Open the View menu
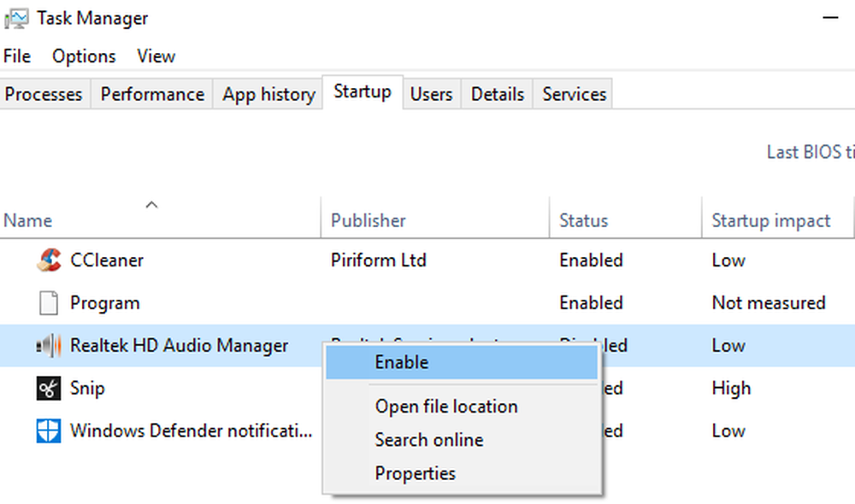Image resolution: width=855 pixels, height=504 pixels. pos(156,56)
